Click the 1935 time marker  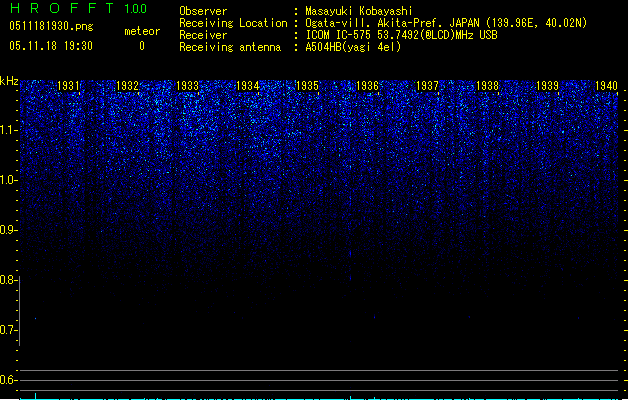307,86
